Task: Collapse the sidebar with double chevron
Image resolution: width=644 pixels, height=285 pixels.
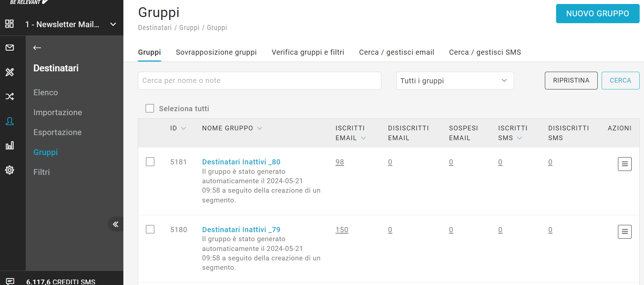Action: (x=115, y=224)
